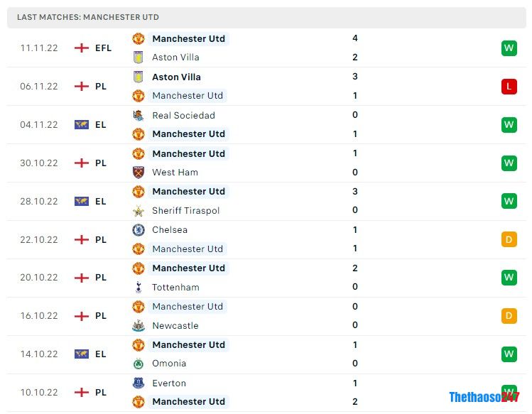Click the Chelsea club crest

click(139, 230)
